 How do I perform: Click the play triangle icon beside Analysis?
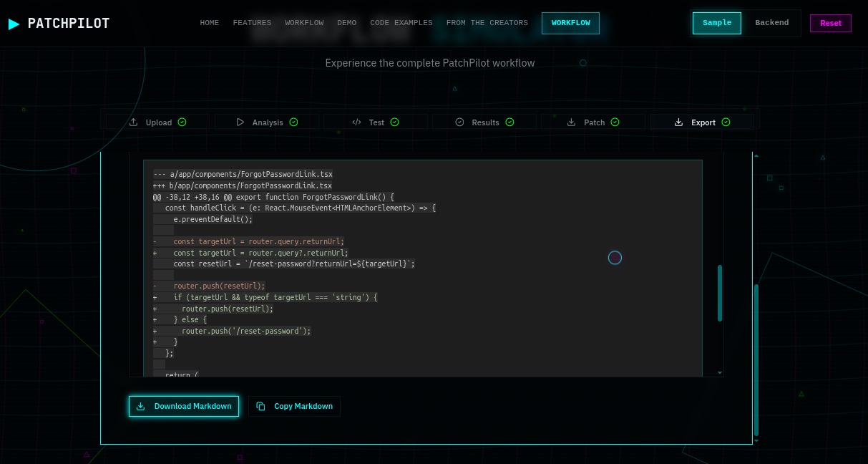240,122
